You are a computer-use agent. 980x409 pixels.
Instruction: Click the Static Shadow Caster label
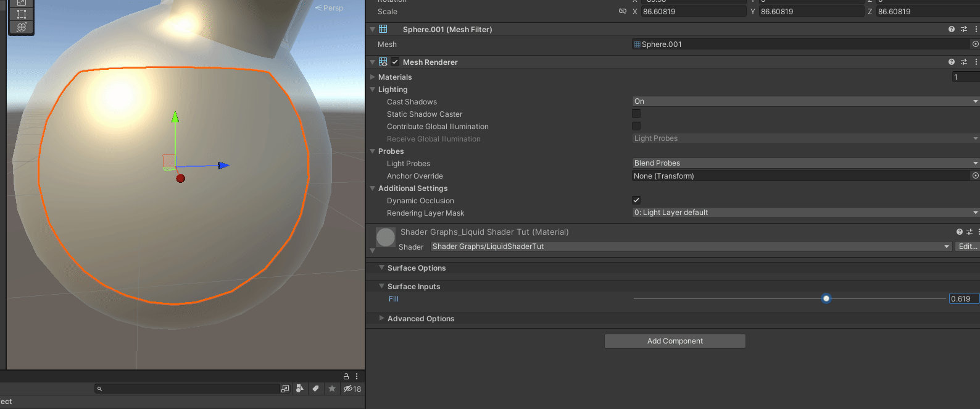click(425, 114)
